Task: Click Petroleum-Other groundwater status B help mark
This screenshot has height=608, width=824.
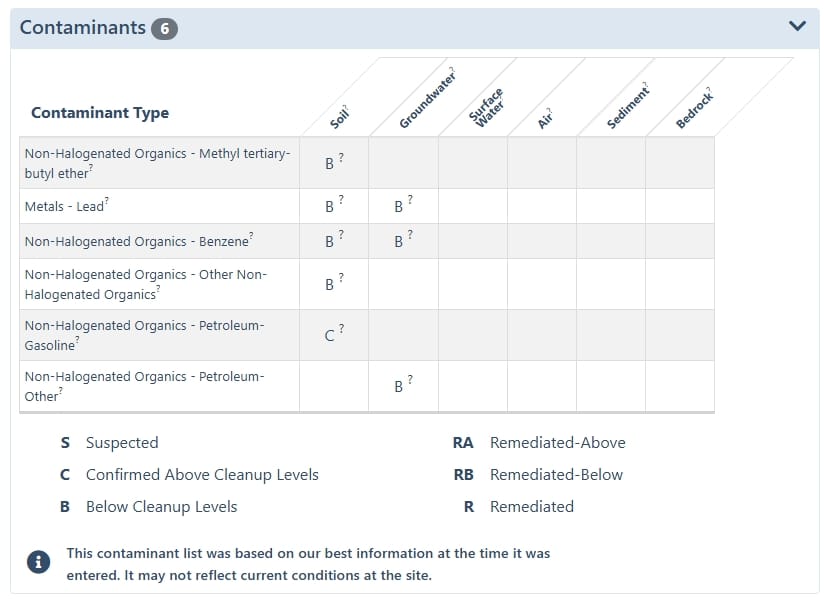Action: (410, 380)
